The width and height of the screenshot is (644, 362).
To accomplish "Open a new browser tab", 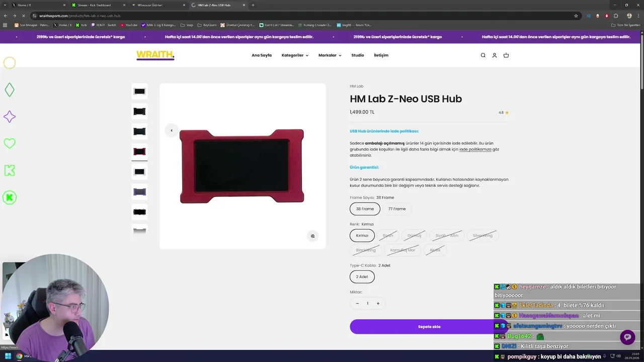I will tap(253, 5).
